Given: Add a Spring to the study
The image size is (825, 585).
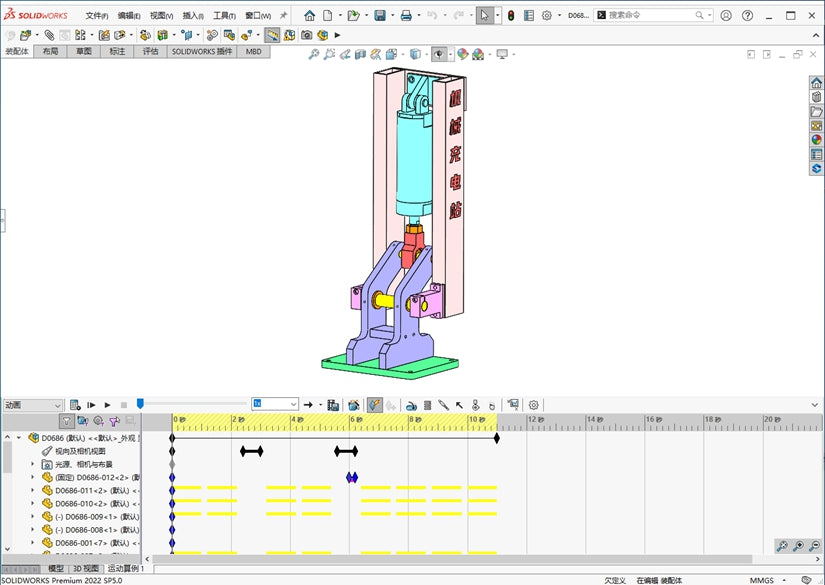Looking at the screenshot, I should coord(428,405).
